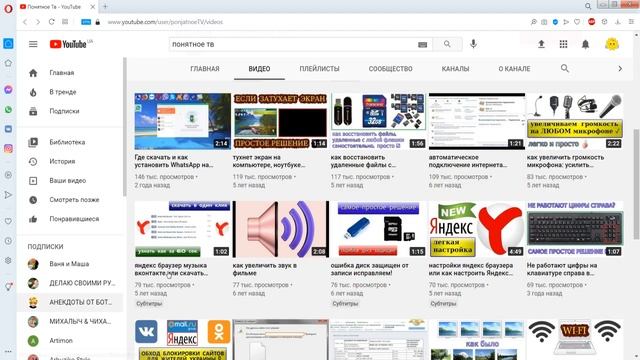This screenshot has width=640, height=360.
Task: Switch to КАНАЛЫ channel tab
Action: pyautogui.click(x=455, y=69)
